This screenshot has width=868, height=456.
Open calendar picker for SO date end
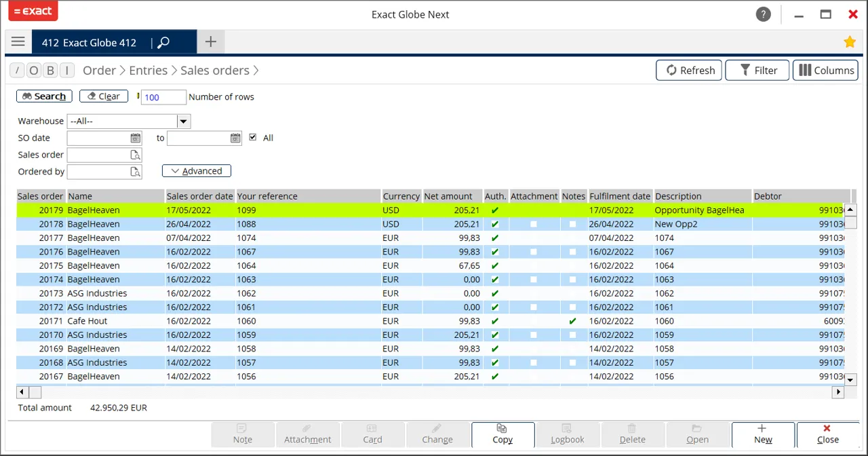click(x=235, y=138)
